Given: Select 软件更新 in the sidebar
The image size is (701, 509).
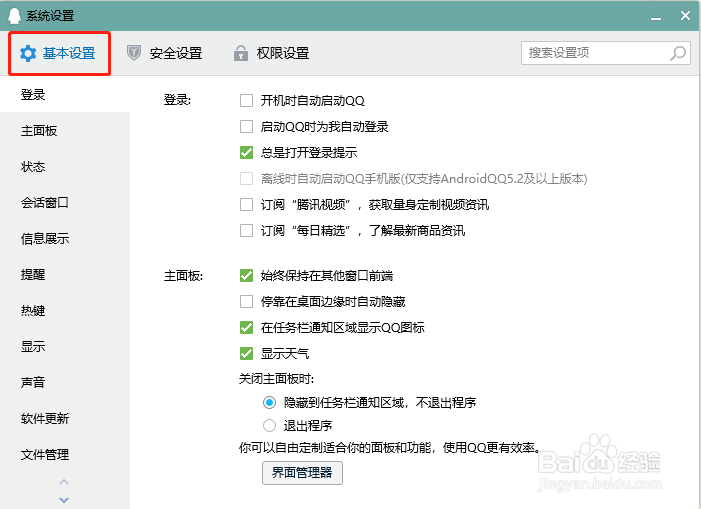Looking at the screenshot, I should pos(65,418).
